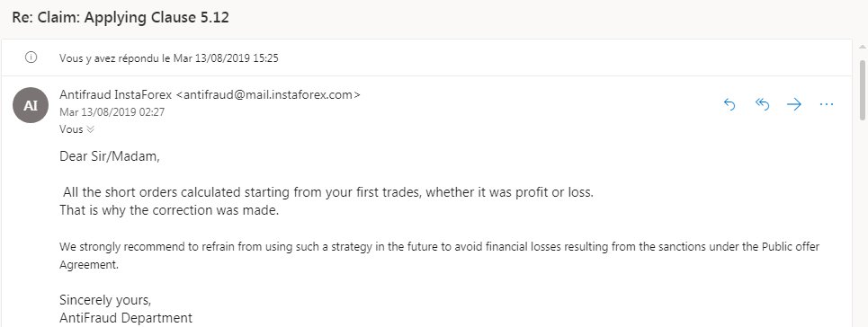
Task: Forward this message with the right-arrow icon
Action: click(x=794, y=104)
